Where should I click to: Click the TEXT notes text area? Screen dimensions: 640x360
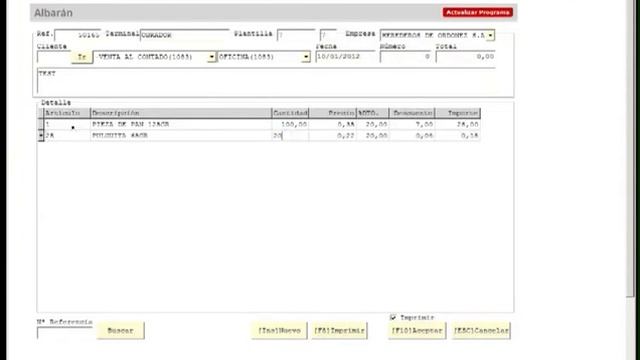[266, 80]
